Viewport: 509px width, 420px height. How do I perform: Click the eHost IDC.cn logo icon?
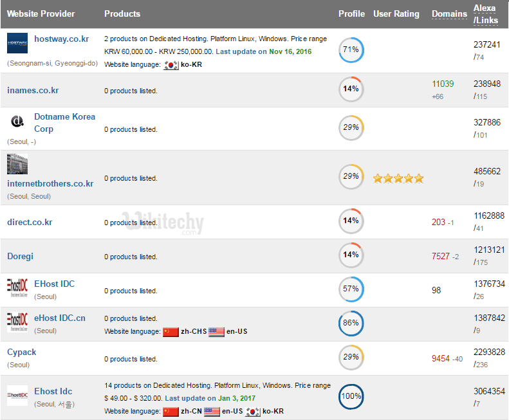(x=17, y=322)
